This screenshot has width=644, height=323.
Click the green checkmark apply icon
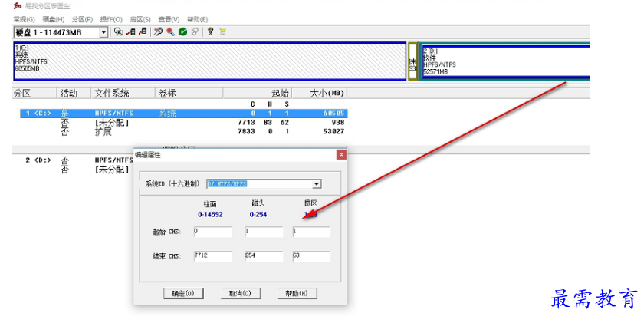coord(182,31)
